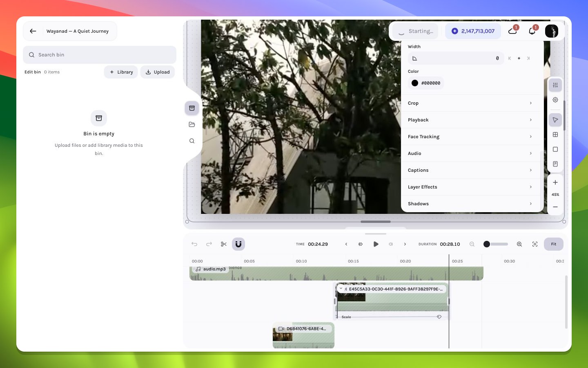Image resolution: width=588 pixels, height=368 pixels.
Task: Toggle the Width keyframe diamond
Action: click(519, 58)
